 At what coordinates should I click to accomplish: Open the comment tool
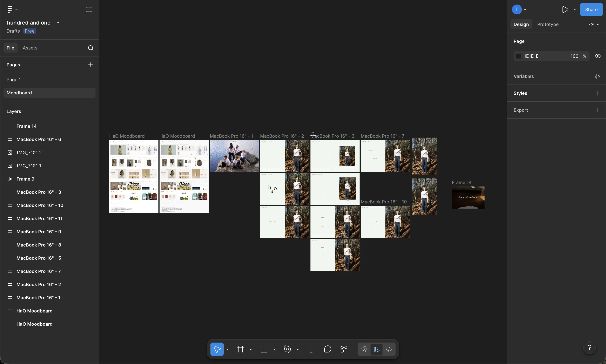click(327, 349)
